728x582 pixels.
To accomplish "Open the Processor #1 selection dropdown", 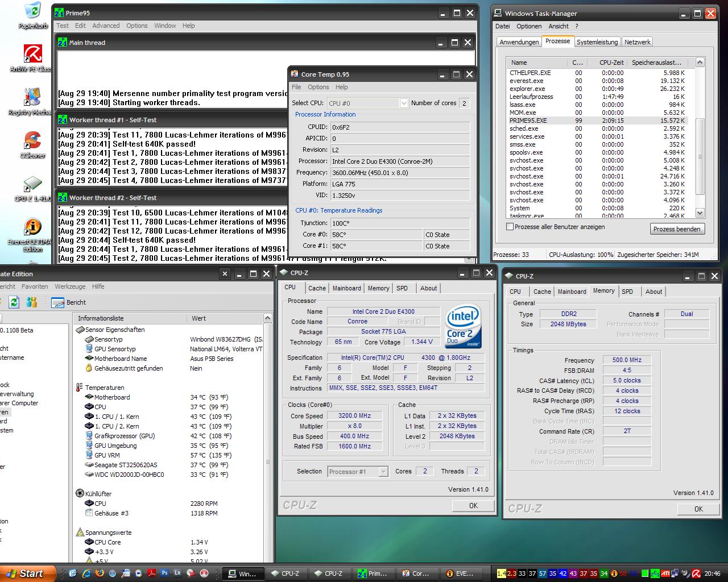I will (383, 472).
